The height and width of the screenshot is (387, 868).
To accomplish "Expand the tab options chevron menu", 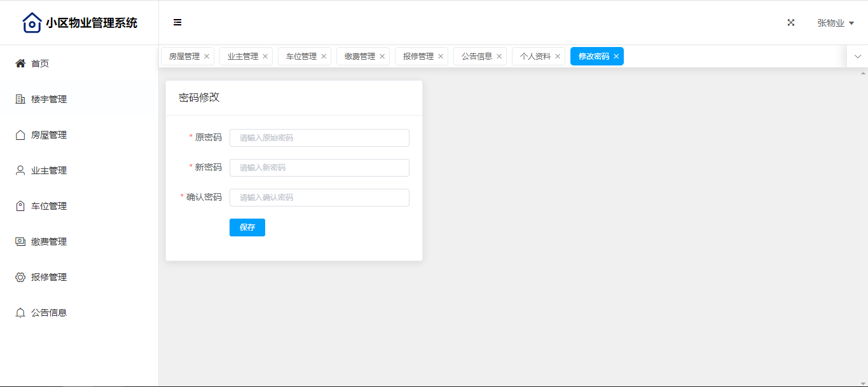I will [x=857, y=57].
